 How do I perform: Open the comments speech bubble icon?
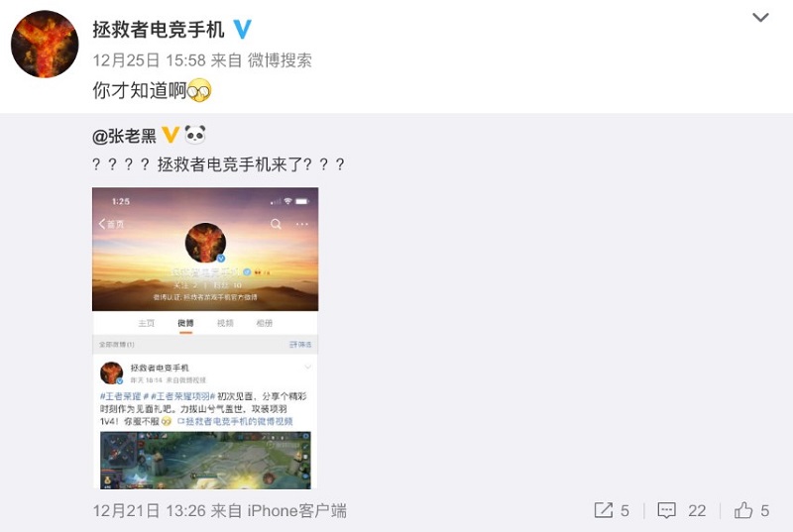tap(666, 510)
